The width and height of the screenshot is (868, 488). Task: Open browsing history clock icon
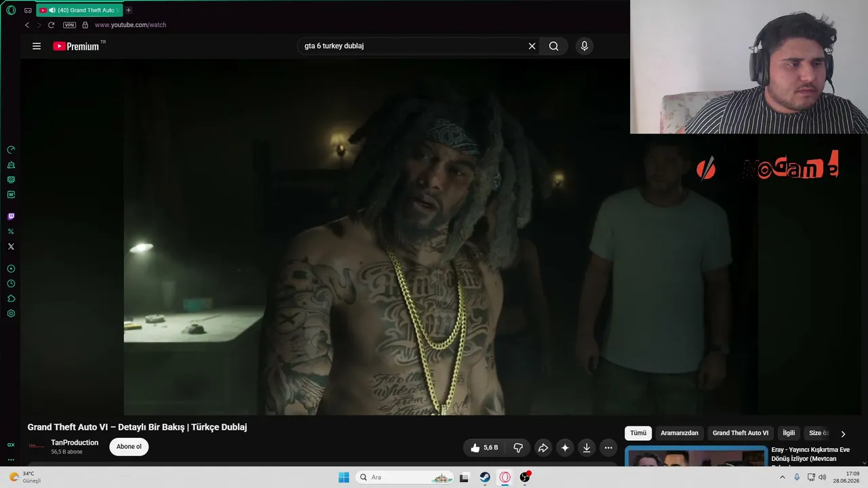[11, 284]
